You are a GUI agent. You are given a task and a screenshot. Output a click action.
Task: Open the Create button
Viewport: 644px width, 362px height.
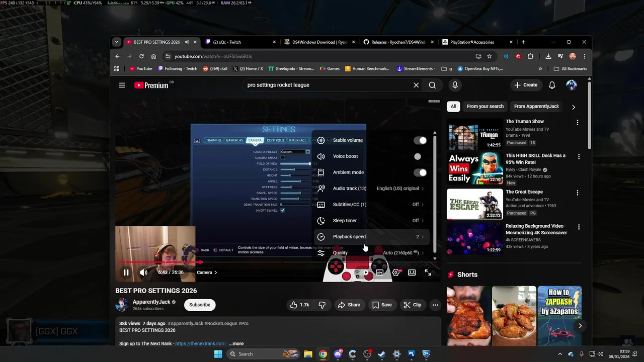point(526,85)
